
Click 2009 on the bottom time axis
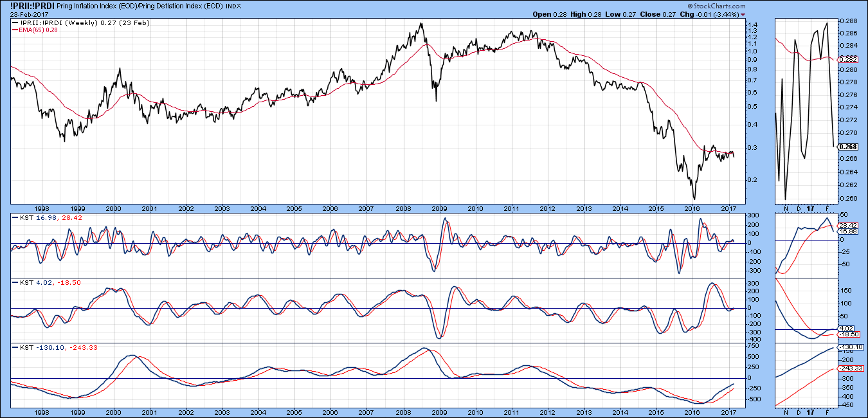[439, 411]
